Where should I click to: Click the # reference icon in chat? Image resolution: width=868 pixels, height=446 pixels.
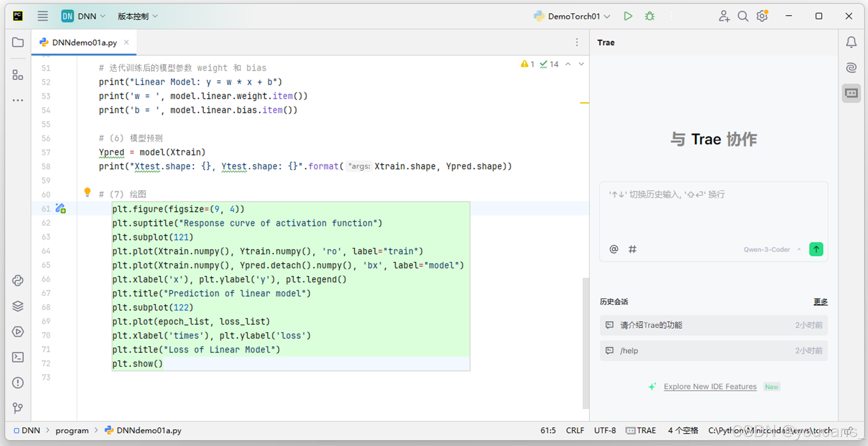click(x=632, y=249)
